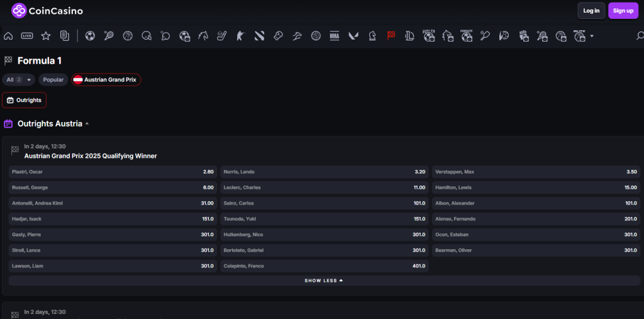Bet on Piastri, Oscar at 2.60
Screen dimensions: 644x319
tap(113, 172)
